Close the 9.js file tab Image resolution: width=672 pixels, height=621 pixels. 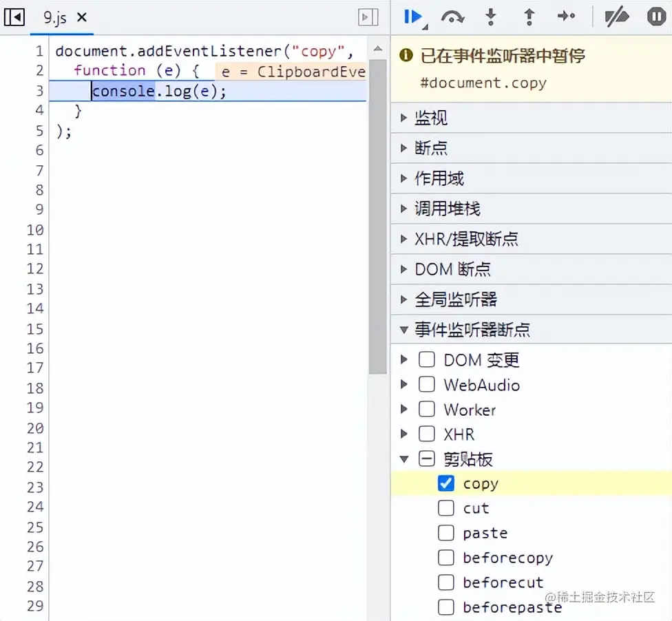[82, 18]
